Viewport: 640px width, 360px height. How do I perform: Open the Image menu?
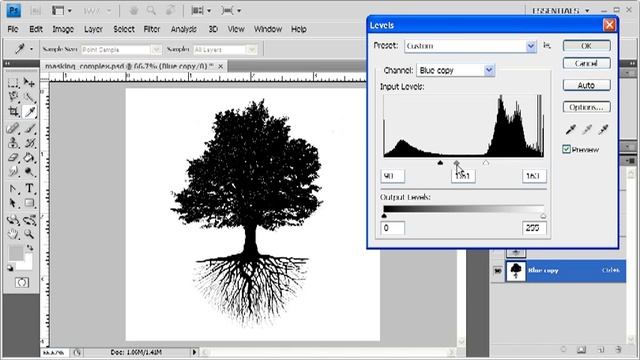[63, 29]
